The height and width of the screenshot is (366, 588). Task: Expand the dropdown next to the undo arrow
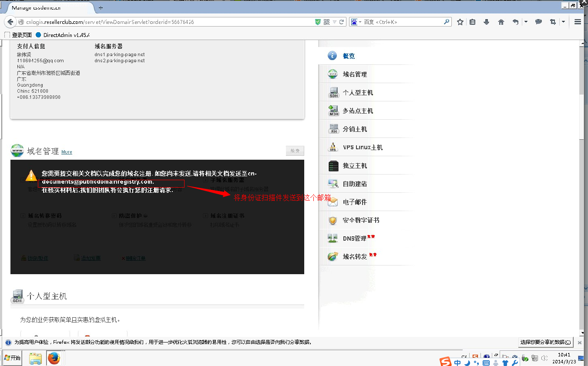[526, 22]
